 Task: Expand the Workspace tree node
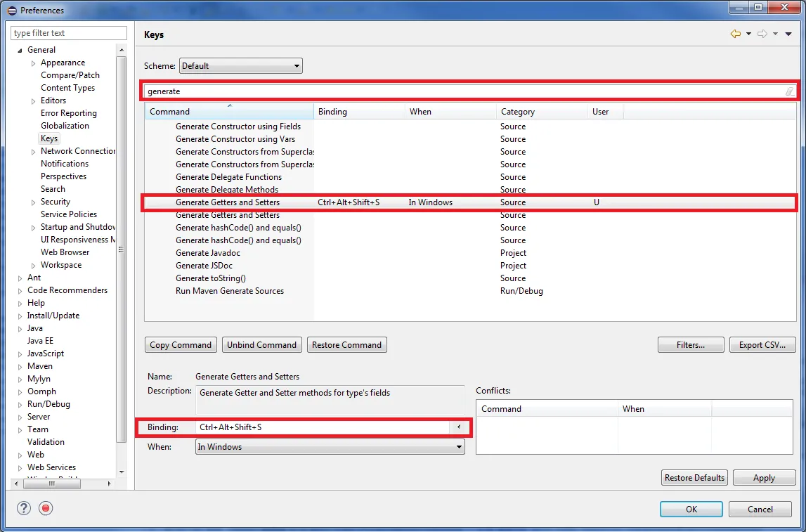click(34, 266)
